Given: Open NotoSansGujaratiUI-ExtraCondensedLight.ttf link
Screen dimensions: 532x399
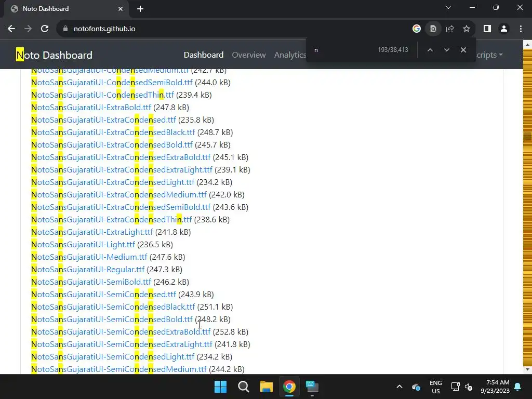Looking at the screenshot, I should 113,182.
